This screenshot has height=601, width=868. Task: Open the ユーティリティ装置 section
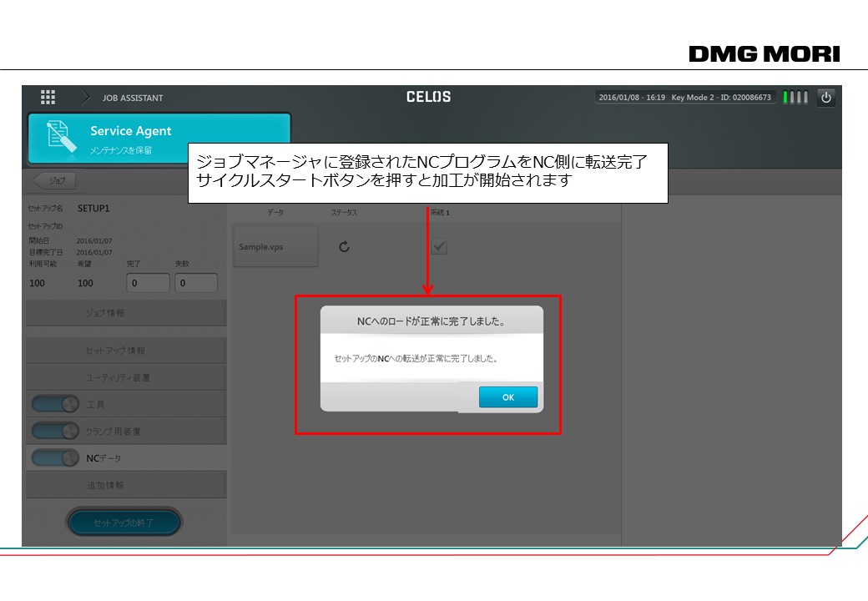pos(126,377)
